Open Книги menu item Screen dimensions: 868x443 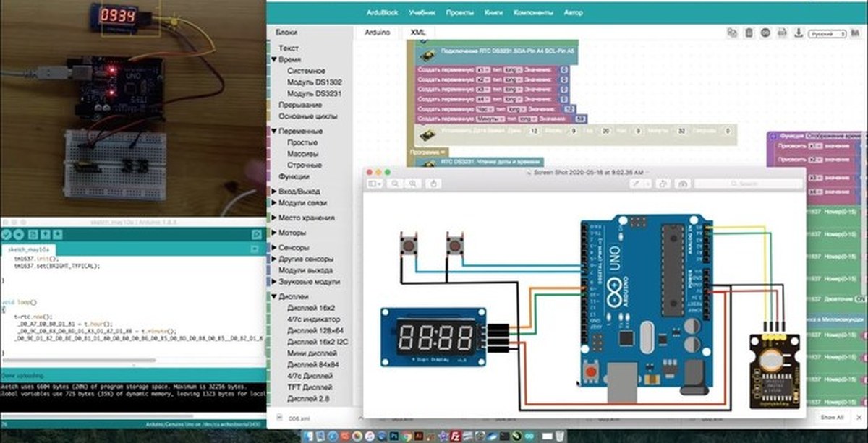pos(494,13)
